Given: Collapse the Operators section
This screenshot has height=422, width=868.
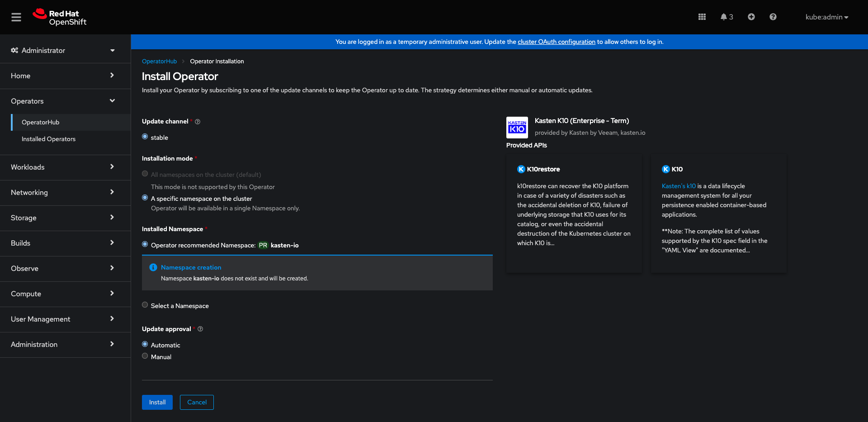Looking at the screenshot, I should tap(65, 101).
